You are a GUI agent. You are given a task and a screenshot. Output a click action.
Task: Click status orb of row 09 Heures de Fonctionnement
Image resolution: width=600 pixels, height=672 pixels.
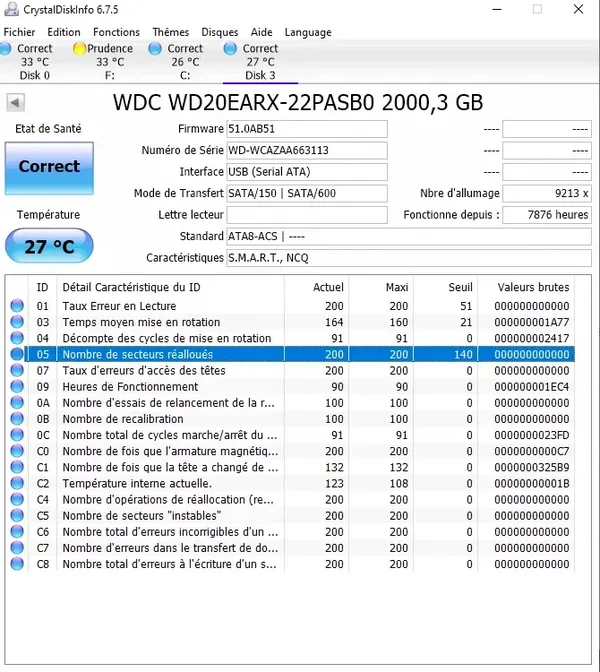[17, 387]
